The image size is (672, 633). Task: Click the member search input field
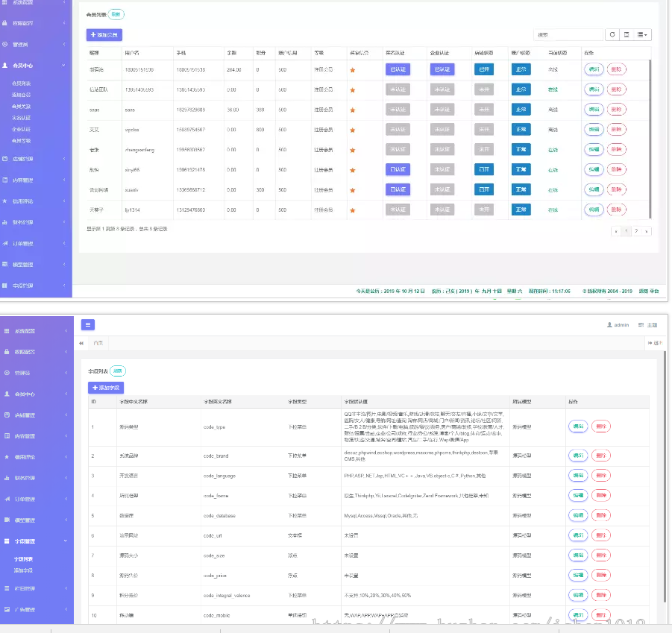tap(568, 34)
